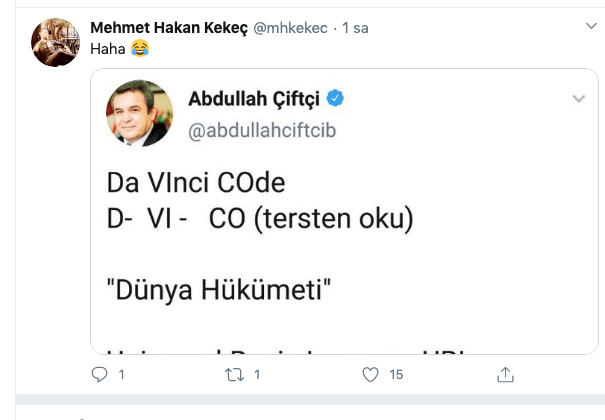This screenshot has height=420, width=605.
Task: Click the '1 sa' timestamp link
Action: tap(355, 28)
